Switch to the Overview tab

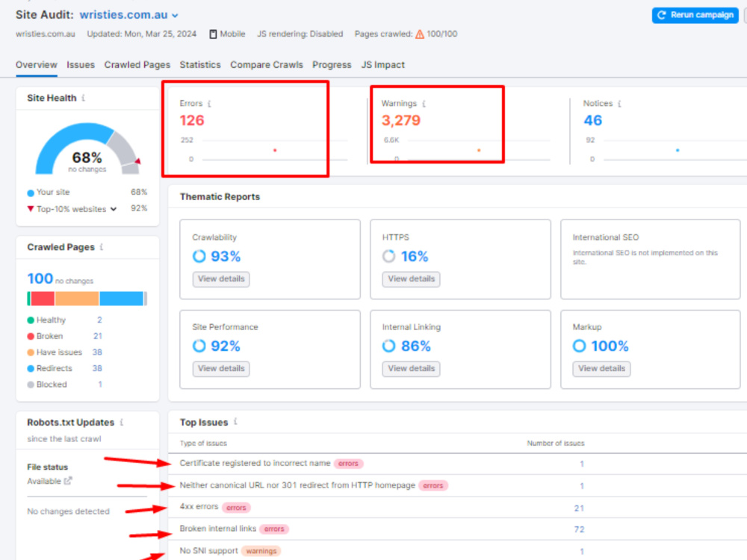point(36,65)
